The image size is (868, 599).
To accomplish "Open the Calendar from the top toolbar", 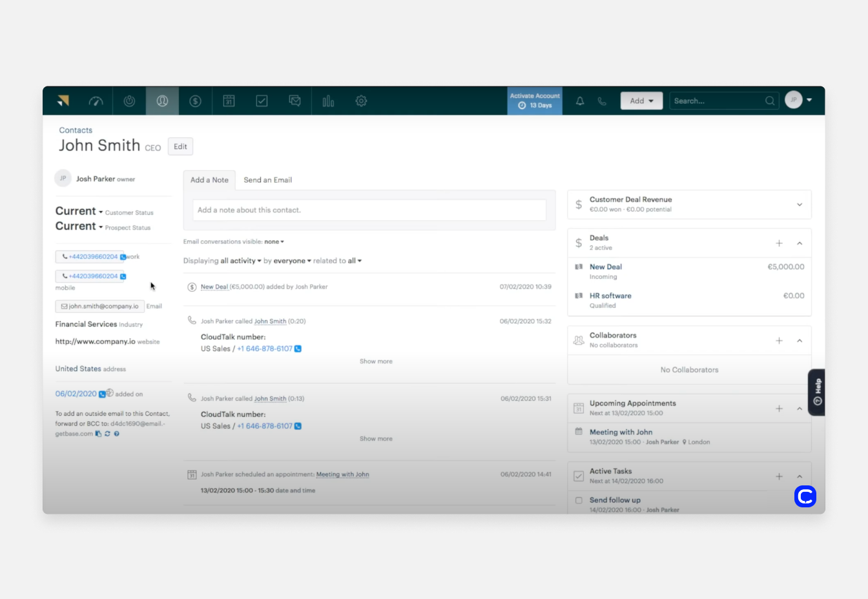I will click(229, 101).
